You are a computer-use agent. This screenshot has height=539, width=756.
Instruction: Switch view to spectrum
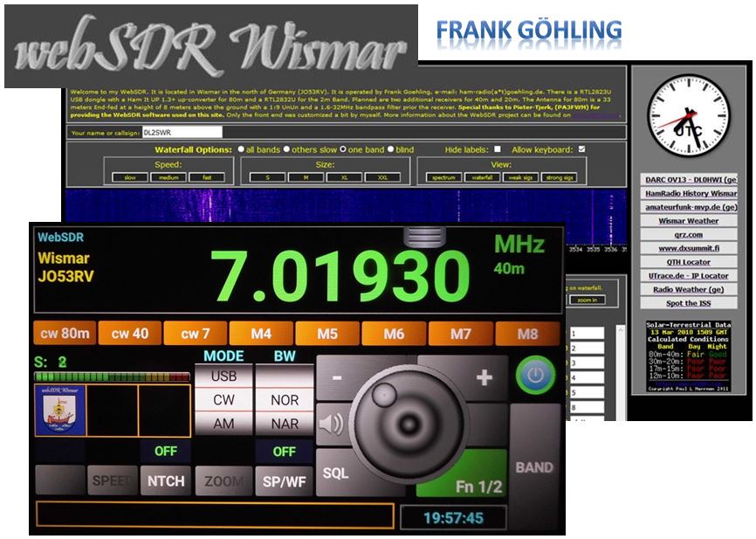[x=443, y=177]
